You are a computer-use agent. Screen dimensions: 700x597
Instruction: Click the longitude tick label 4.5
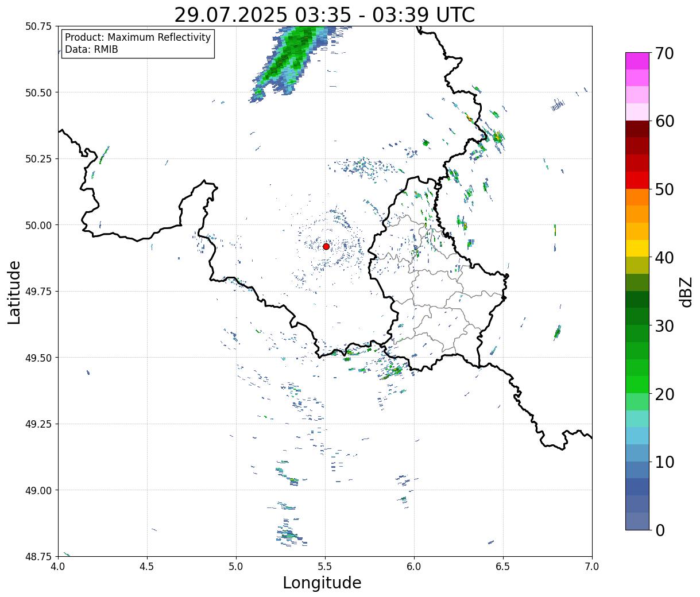point(147,566)
